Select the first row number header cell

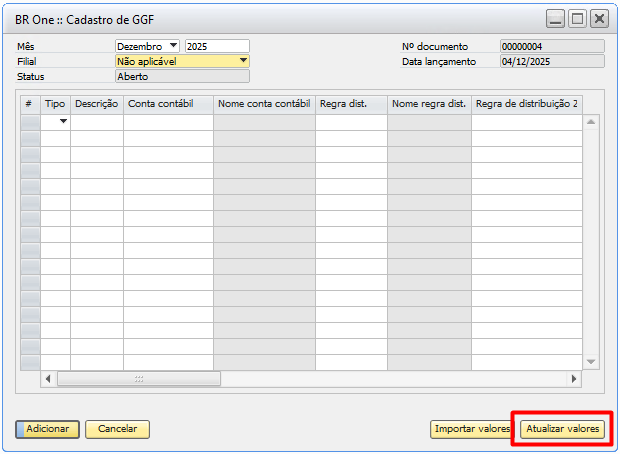pos(29,122)
